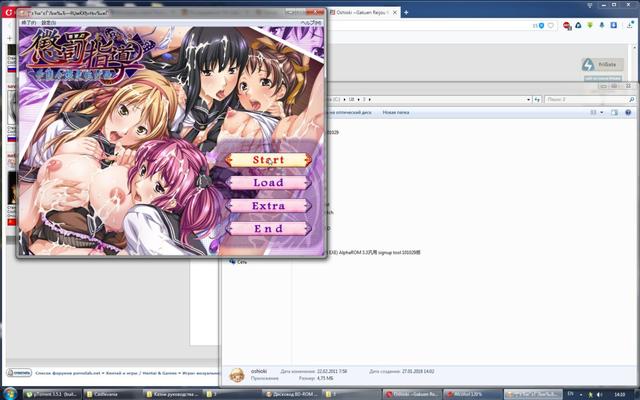Screen dimensions: 640x400
Task: Switch to the Oshioki Opera taskbar button
Action: [x=412, y=394]
